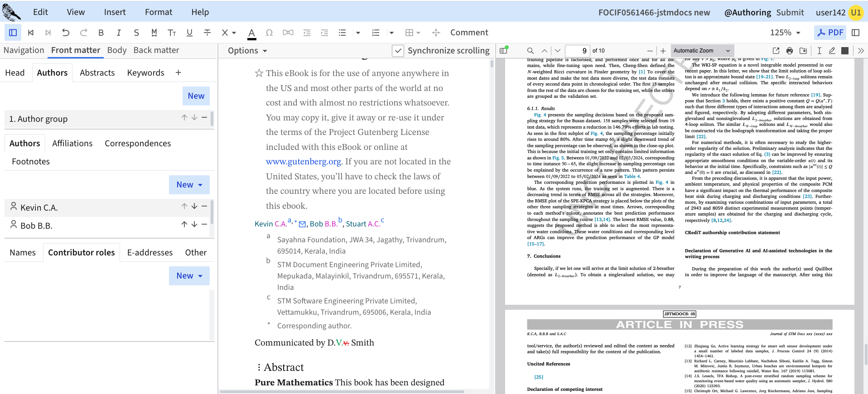This screenshot has height=394, width=868.
Task: Click the underline formatting icon
Action: (x=189, y=33)
